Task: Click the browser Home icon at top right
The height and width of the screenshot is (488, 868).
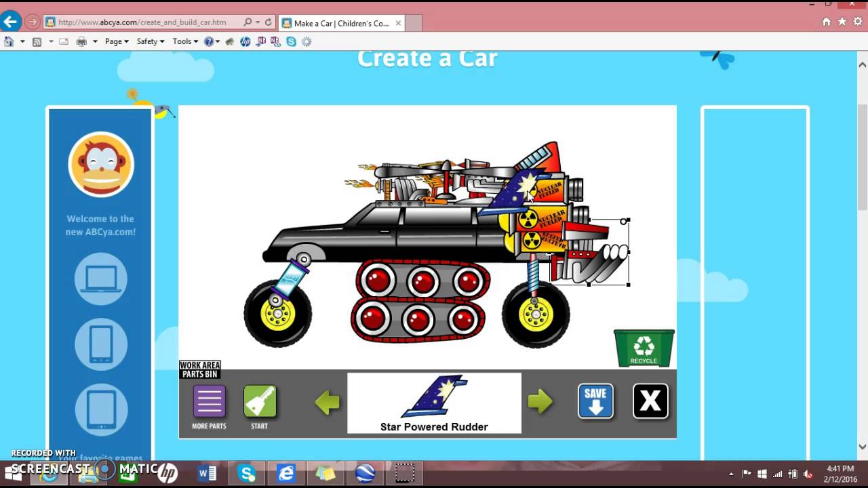Action: [827, 22]
